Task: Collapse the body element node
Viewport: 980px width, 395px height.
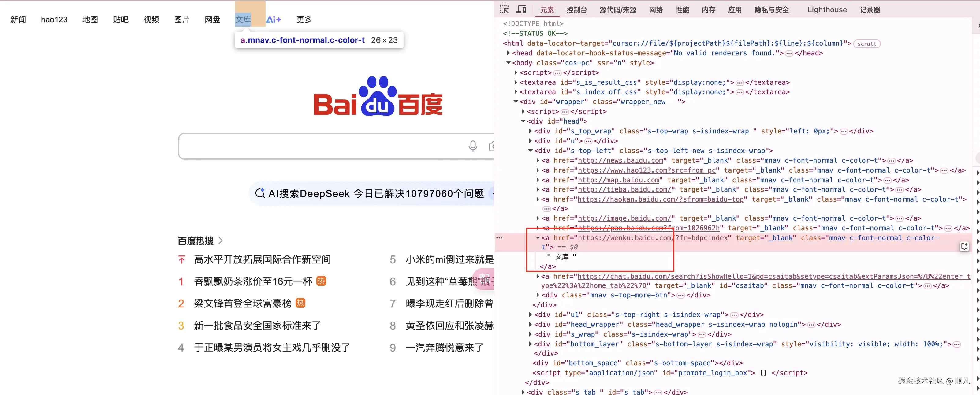Action: (508, 63)
